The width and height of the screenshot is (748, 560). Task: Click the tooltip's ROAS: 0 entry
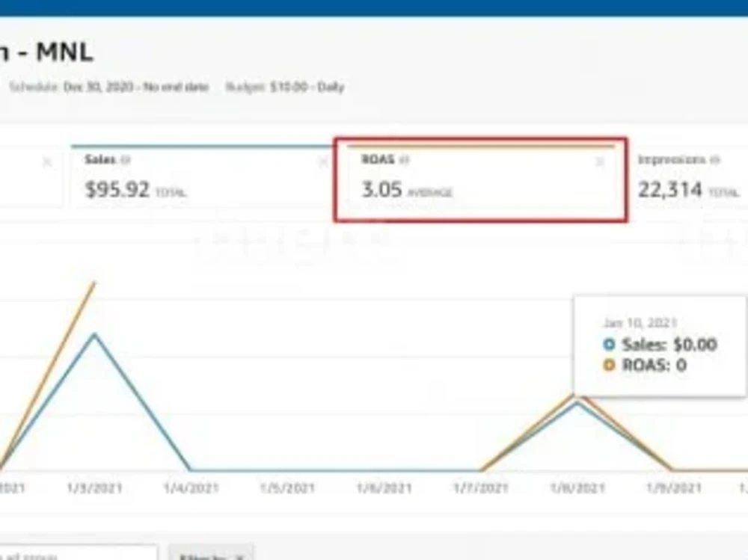(645, 366)
